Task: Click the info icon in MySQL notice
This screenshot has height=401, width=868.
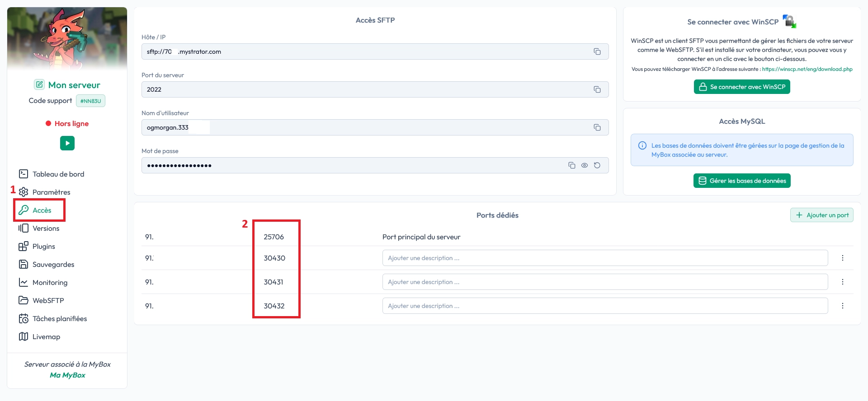Action: [x=642, y=145]
